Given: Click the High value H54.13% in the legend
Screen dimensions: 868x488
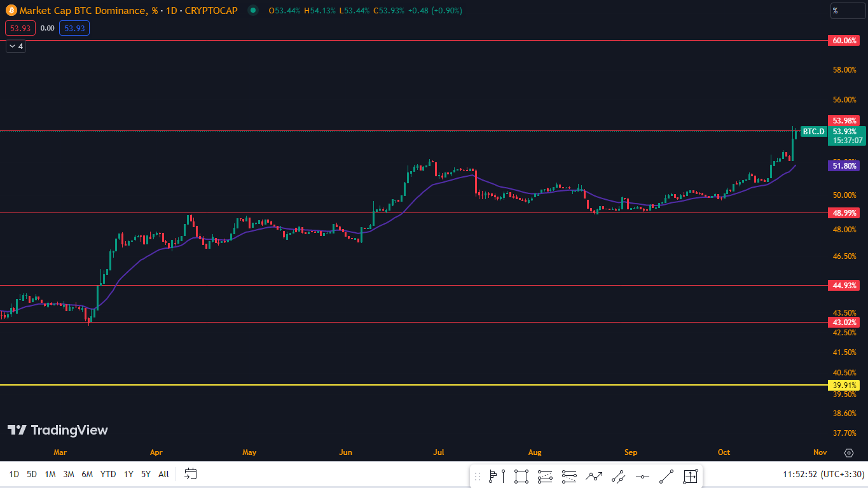Looking at the screenshot, I should point(320,11).
